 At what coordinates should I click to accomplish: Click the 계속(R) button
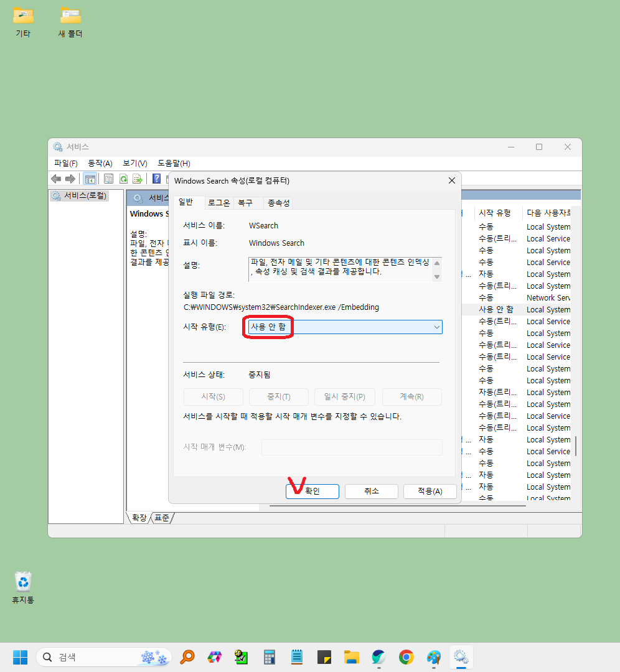click(x=411, y=397)
